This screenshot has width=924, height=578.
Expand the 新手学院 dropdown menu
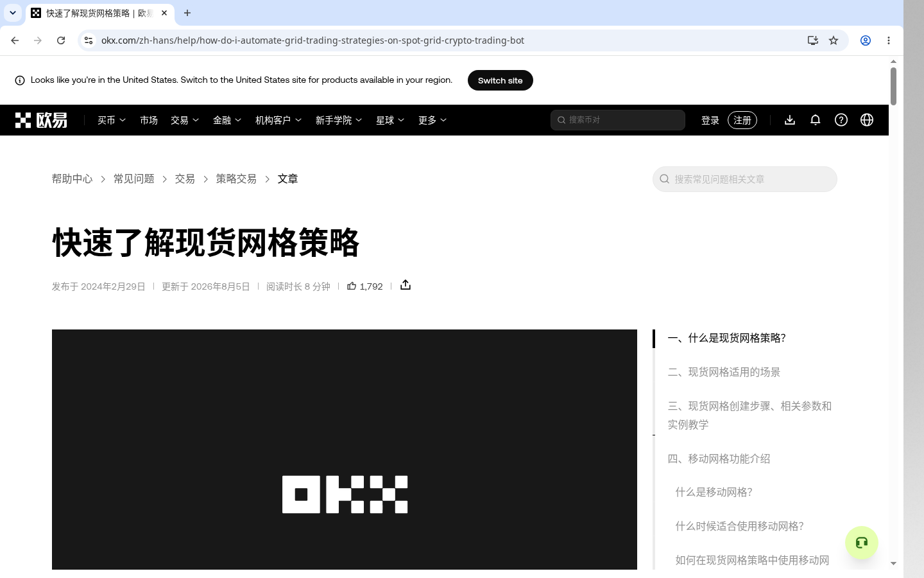[x=339, y=120]
